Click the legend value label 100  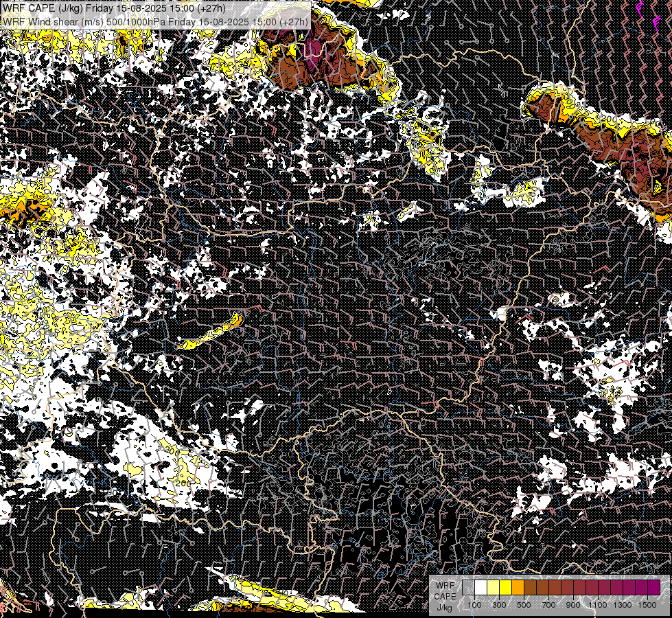click(x=474, y=605)
